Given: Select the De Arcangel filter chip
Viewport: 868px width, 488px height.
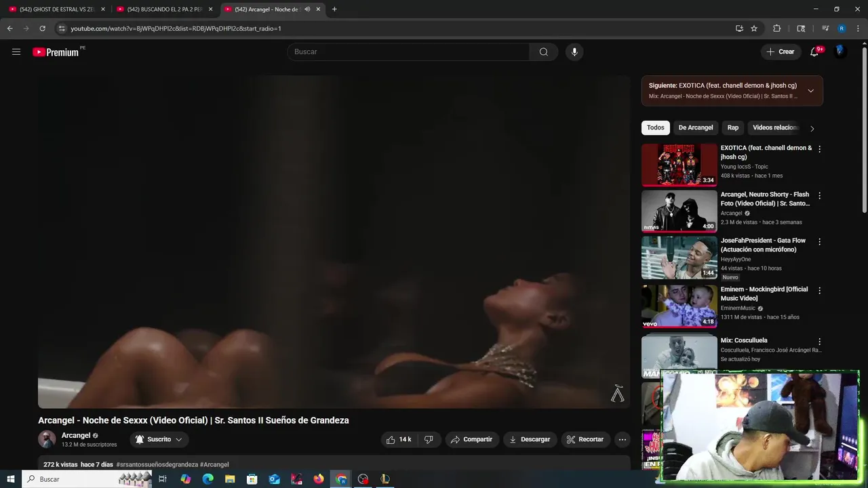Looking at the screenshot, I should tap(696, 127).
